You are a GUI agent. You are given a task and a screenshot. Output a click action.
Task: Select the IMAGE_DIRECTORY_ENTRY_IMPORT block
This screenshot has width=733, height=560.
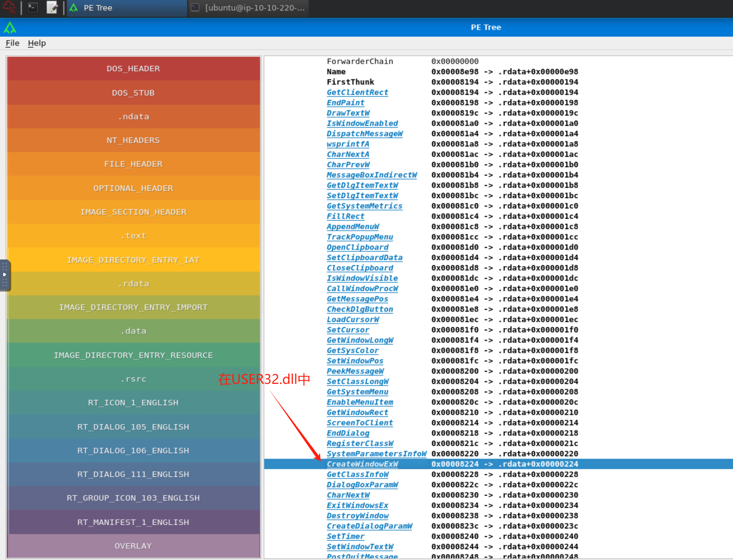(133, 307)
